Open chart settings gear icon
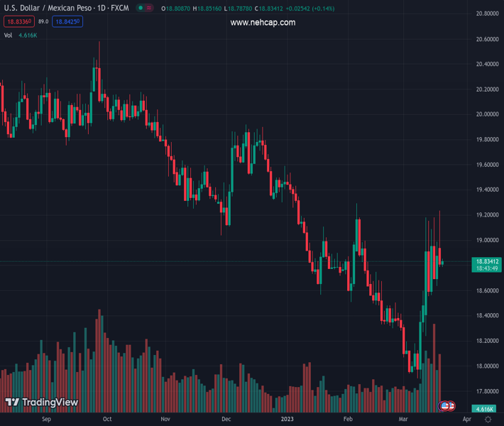The width and height of the screenshot is (504, 426). point(488,420)
